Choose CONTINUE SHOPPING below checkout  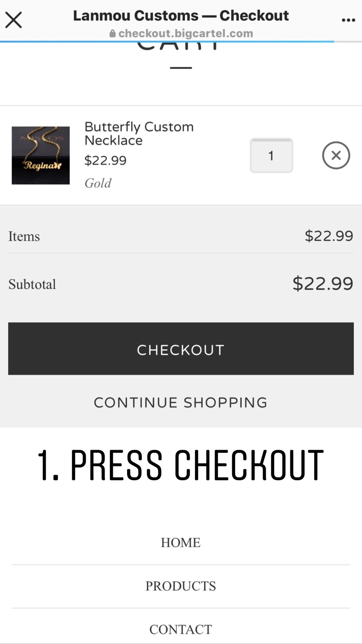pyautogui.click(x=181, y=402)
